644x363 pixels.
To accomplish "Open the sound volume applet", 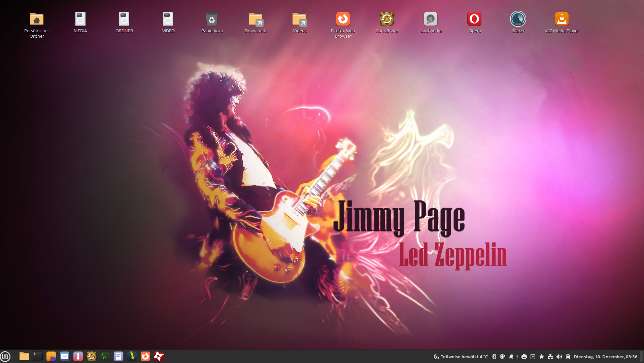I will point(559,357).
